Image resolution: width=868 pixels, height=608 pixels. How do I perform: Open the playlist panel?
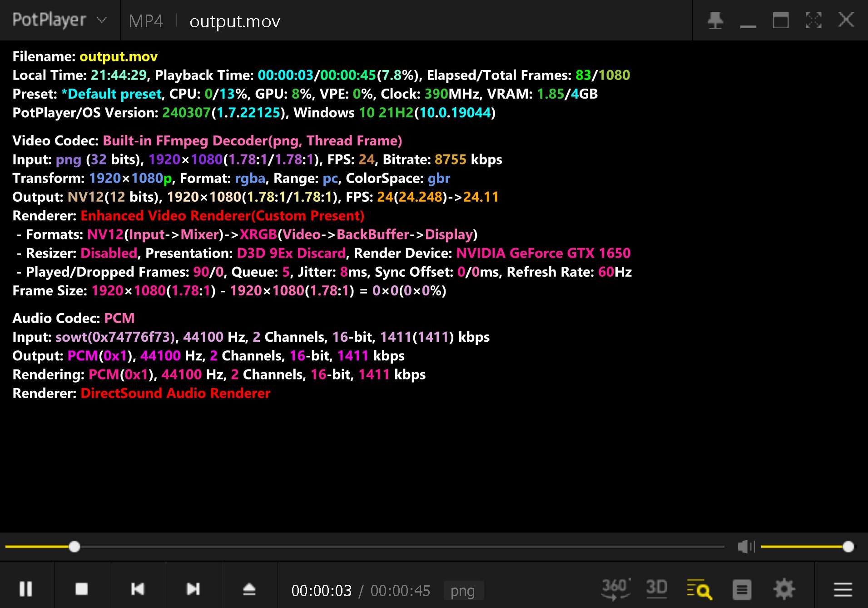click(x=742, y=589)
